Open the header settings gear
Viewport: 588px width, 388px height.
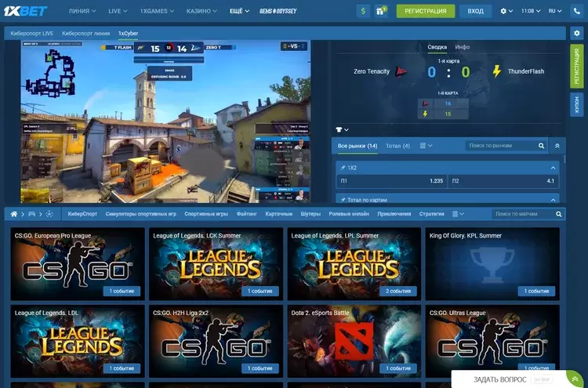point(506,11)
